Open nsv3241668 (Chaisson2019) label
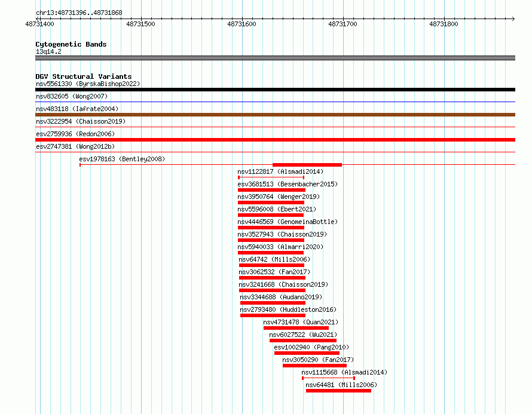532x414 pixels. point(283,284)
